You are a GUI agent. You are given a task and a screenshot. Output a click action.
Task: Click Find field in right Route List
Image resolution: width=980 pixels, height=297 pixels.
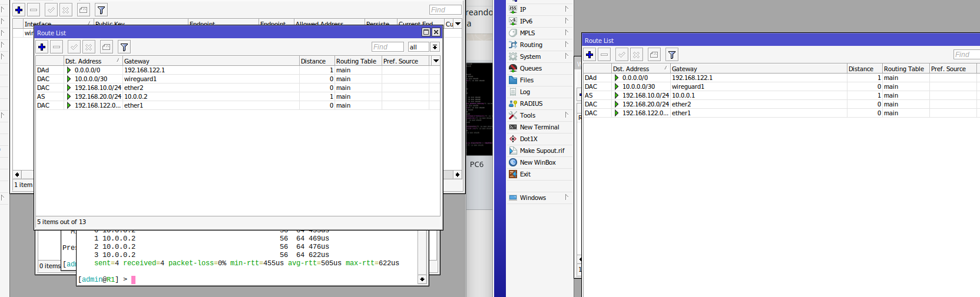[x=966, y=55]
